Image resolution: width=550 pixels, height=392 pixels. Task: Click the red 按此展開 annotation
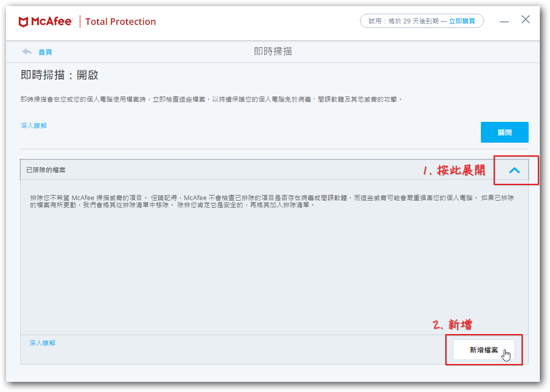(x=455, y=171)
